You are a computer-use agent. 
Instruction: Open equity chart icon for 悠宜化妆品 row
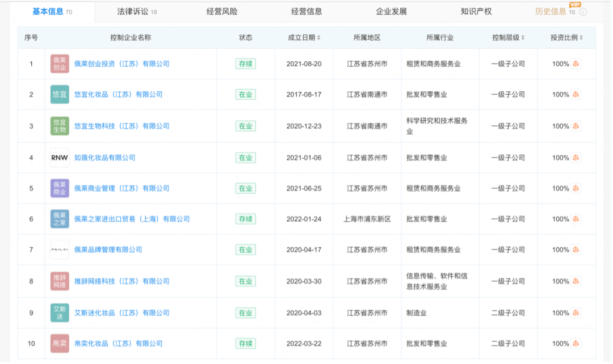(x=576, y=95)
